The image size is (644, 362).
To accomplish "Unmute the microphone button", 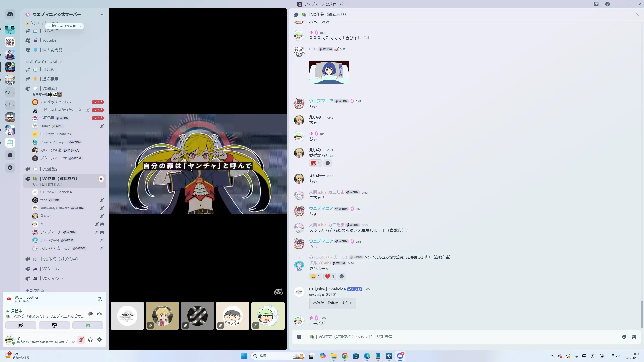I will tap(81, 340).
